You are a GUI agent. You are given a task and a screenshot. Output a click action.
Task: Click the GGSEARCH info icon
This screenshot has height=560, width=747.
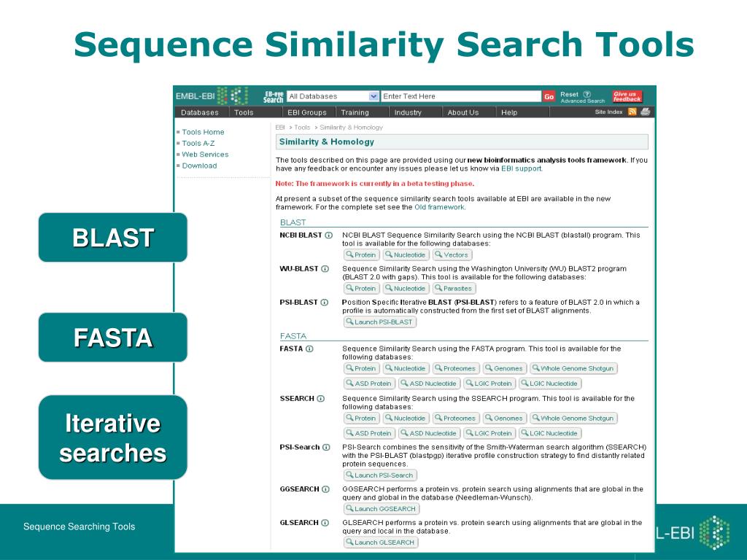click(326, 489)
